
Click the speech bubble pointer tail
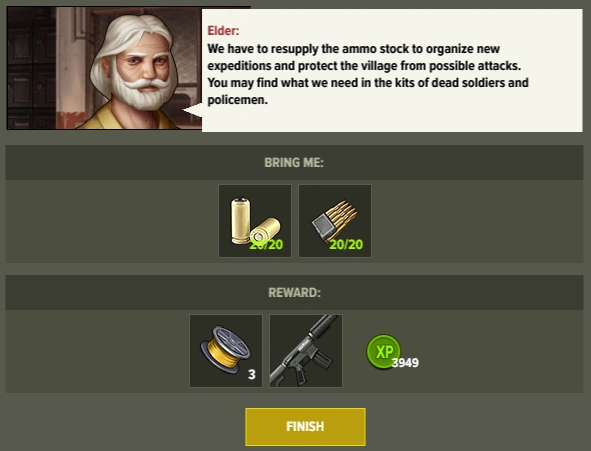192,111
